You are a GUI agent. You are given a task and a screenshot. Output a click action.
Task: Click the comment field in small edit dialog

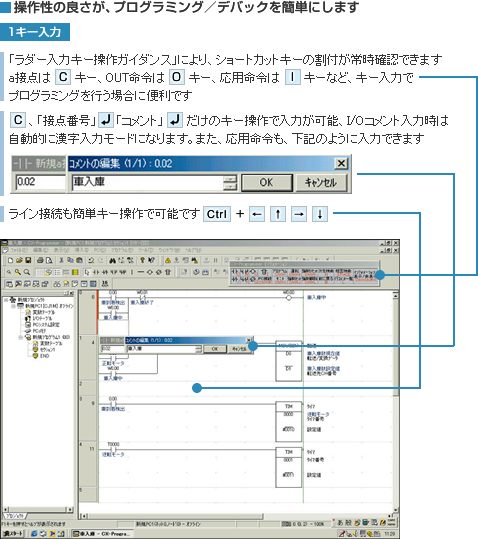(x=161, y=349)
